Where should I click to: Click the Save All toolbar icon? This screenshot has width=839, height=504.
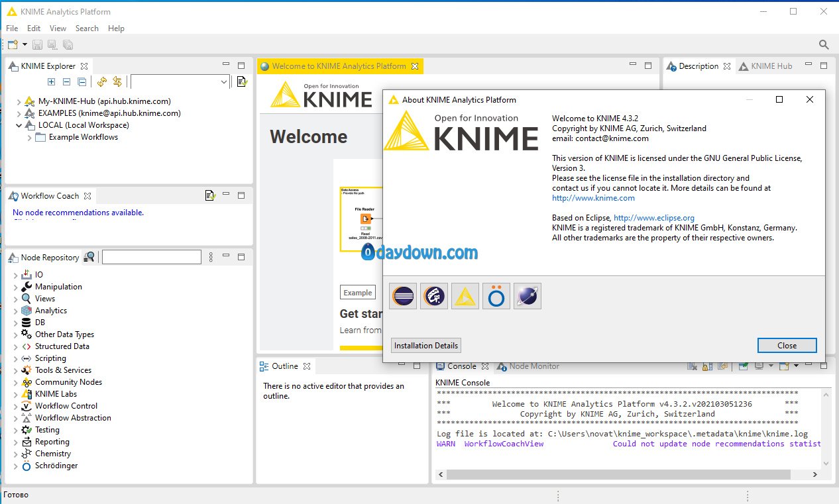(68, 44)
